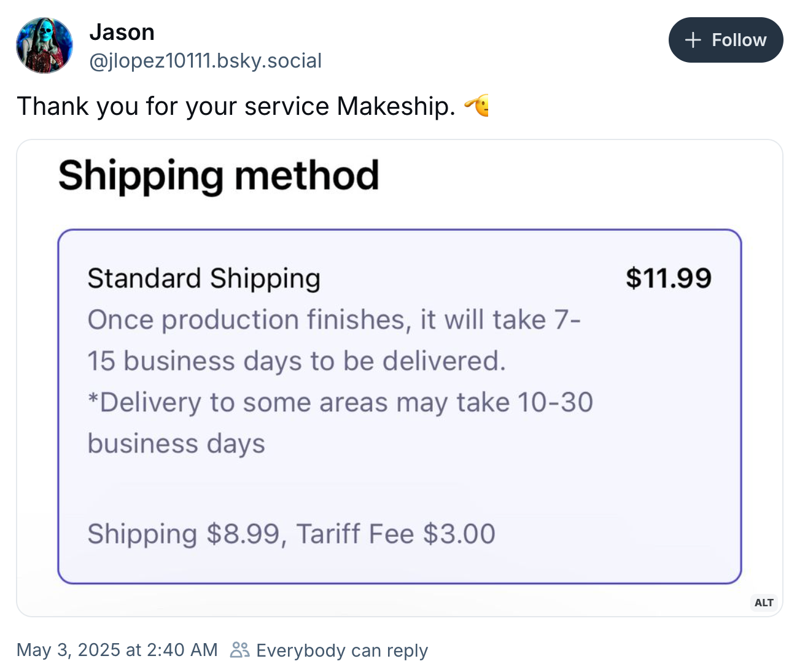Image resolution: width=797 pixels, height=672 pixels.
Task: Click the plus icon inside the Follow button
Action: (x=692, y=40)
